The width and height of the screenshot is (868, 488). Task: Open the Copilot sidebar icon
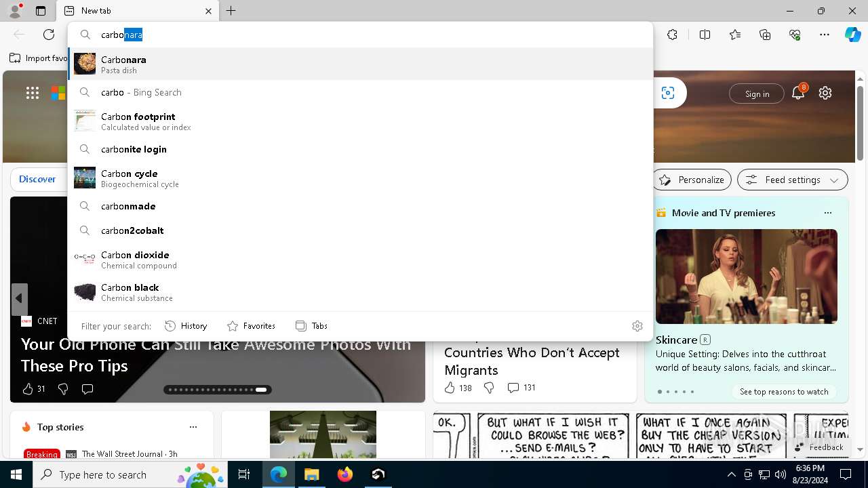click(852, 35)
